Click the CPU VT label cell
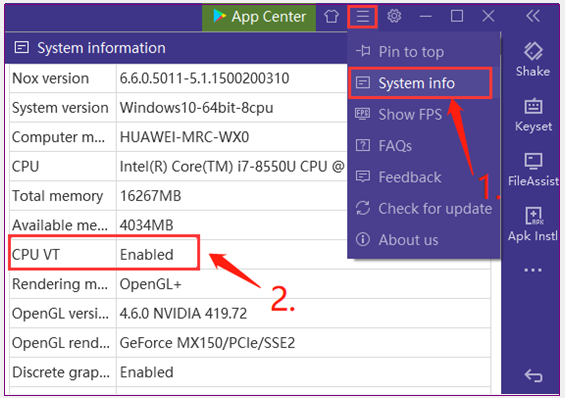Screen dimensions: 565x398 tap(63, 255)
